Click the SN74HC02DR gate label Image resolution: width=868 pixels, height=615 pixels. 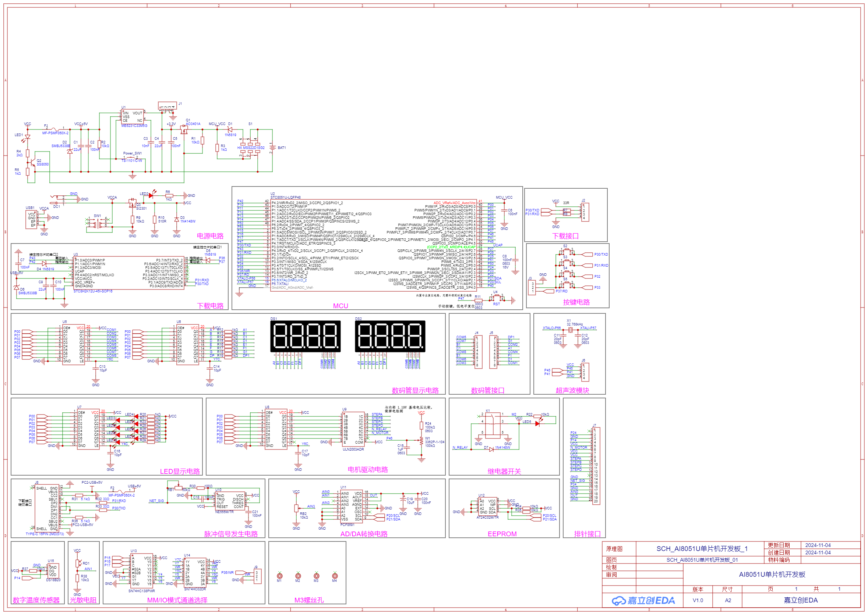pyautogui.click(x=195, y=589)
